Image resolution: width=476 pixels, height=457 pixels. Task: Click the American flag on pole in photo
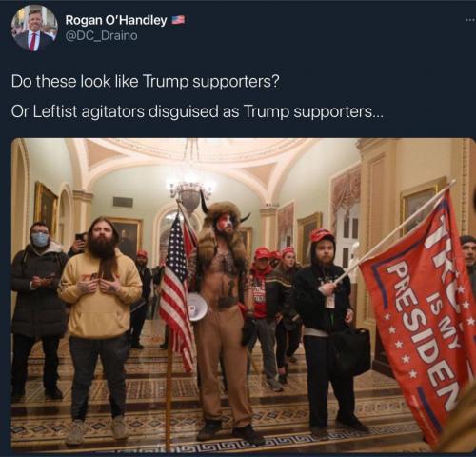(177, 290)
